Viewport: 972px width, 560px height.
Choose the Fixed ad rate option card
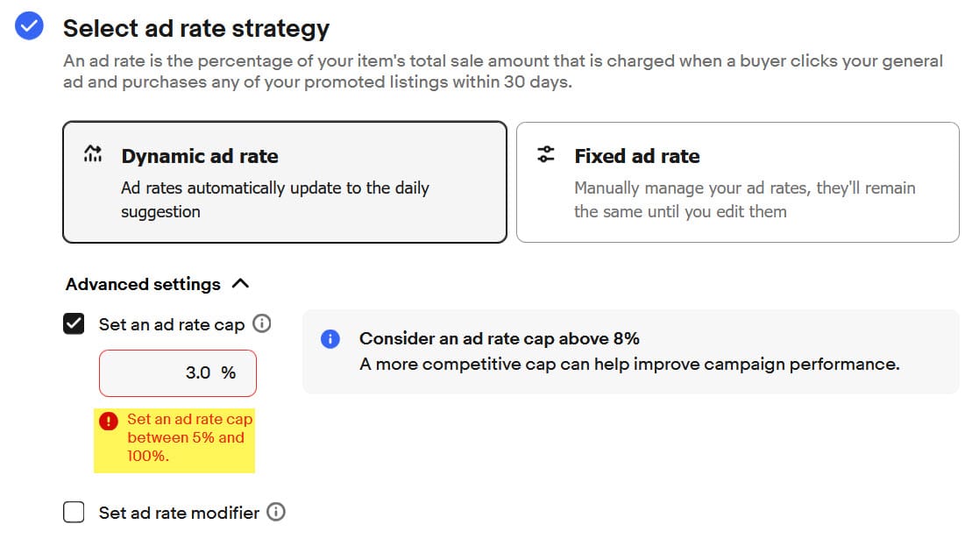(x=737, y=182)
